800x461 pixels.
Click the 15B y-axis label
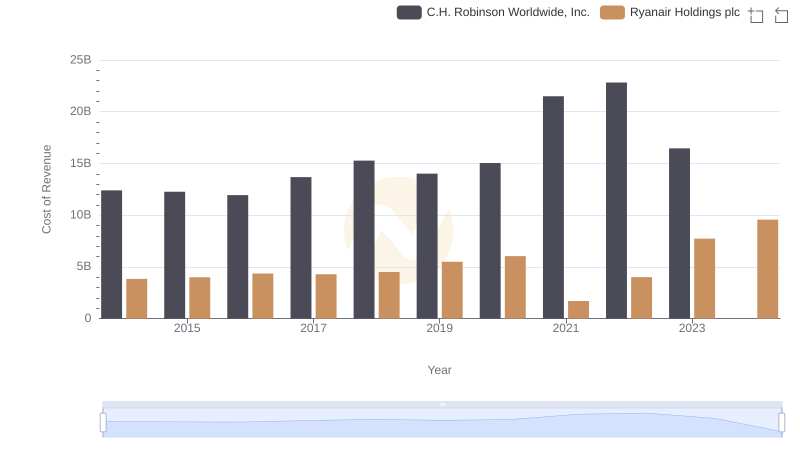tap(81, 163)
